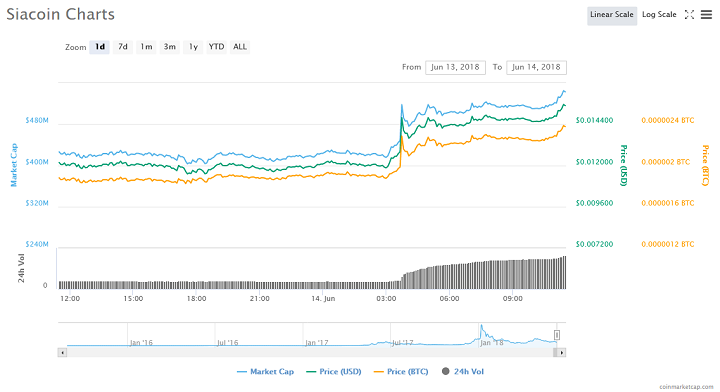Click the 12:00 time axis label
The image size is (720, 392).
click(x=70, y=298)
